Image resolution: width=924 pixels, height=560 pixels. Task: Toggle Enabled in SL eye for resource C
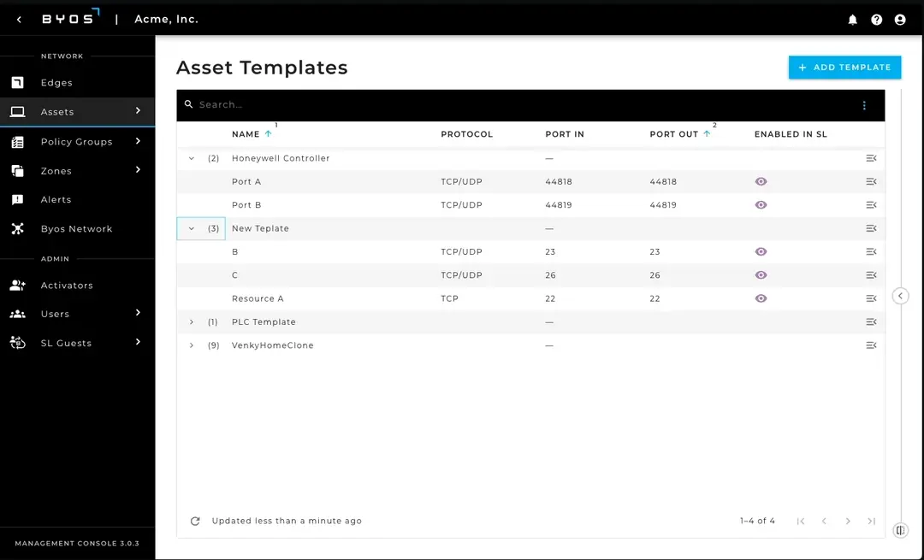pyautogui.click(x=761, y=275)
